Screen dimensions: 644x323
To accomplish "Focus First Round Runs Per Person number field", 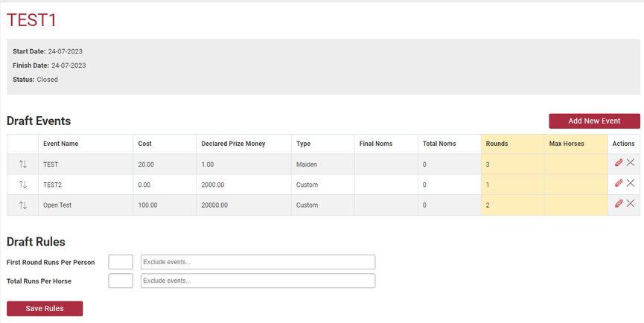I will tap(121, 262).
